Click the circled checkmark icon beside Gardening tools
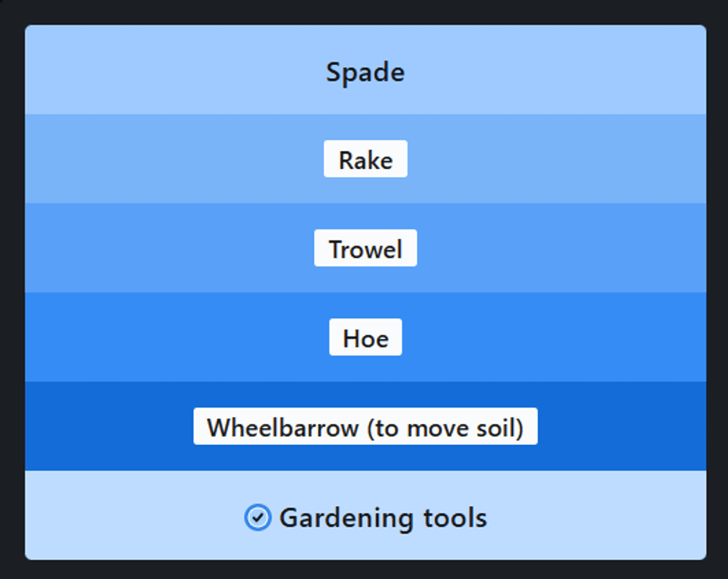This screenshot has height=579, width=728. 257,518
